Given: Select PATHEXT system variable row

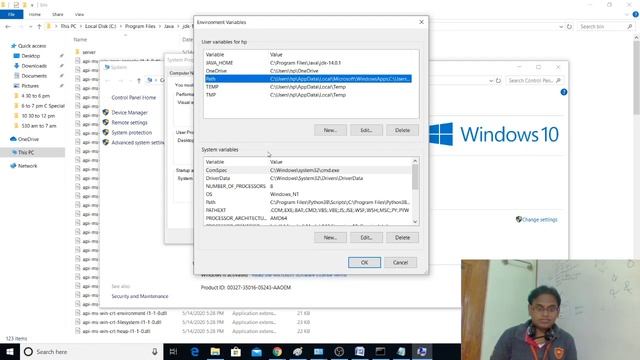Looking at the screenshot, I should pyautogui.click(x=308, y=210).
